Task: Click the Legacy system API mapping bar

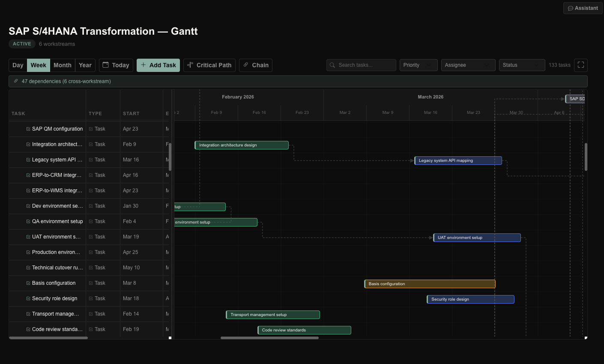Action: click(x=458, y=161)
